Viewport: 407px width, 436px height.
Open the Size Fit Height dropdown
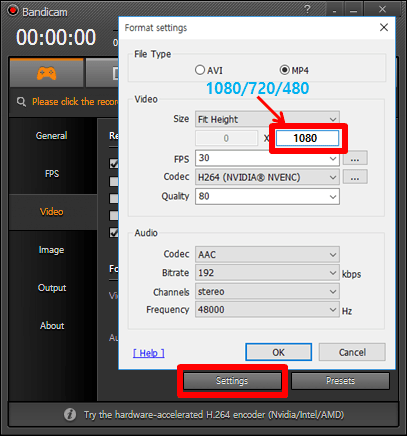(267, 119)
